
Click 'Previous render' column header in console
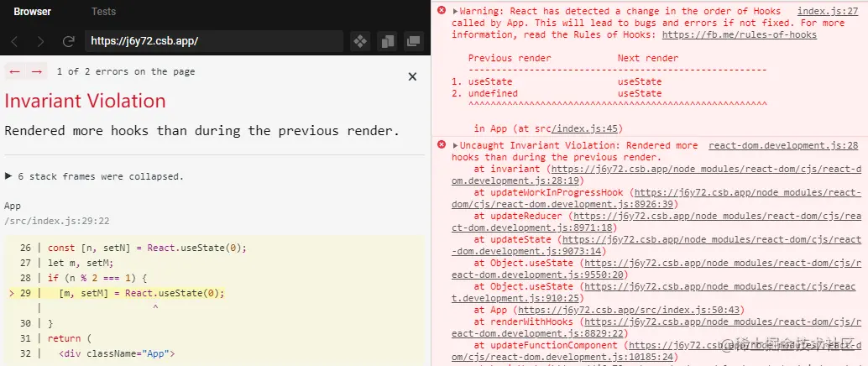[510, 58]
